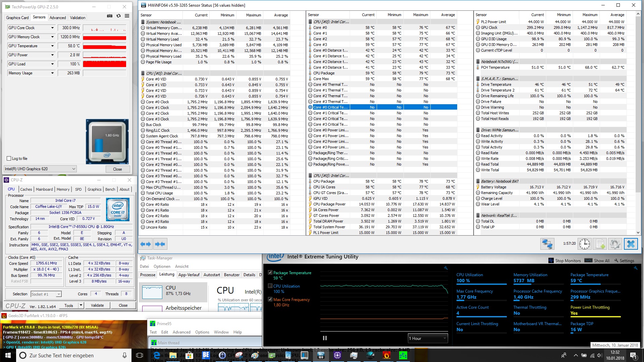Screen dimensions: 644x362
Task: Open Settings in Intel Extreme Tuning Utility
Action: coord(624,260)
